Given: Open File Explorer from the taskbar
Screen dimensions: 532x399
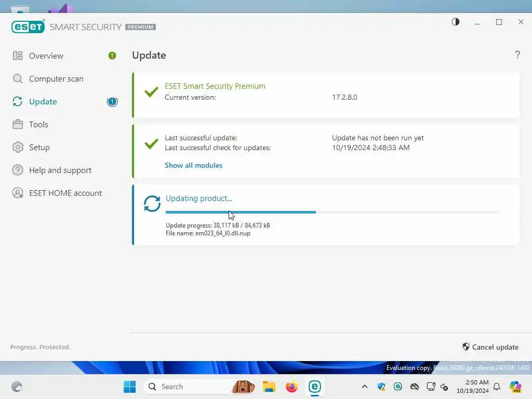Looking at the screenshot, I should coord(269,387).
